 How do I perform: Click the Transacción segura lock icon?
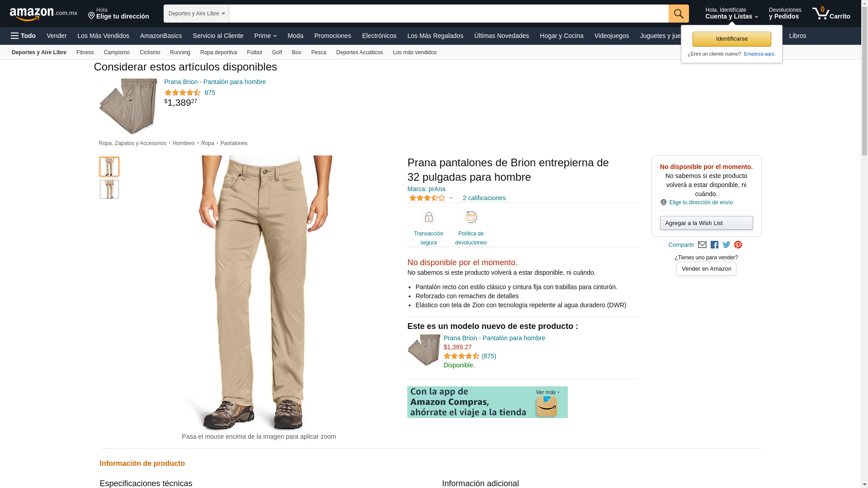click(x=429, y=217)
